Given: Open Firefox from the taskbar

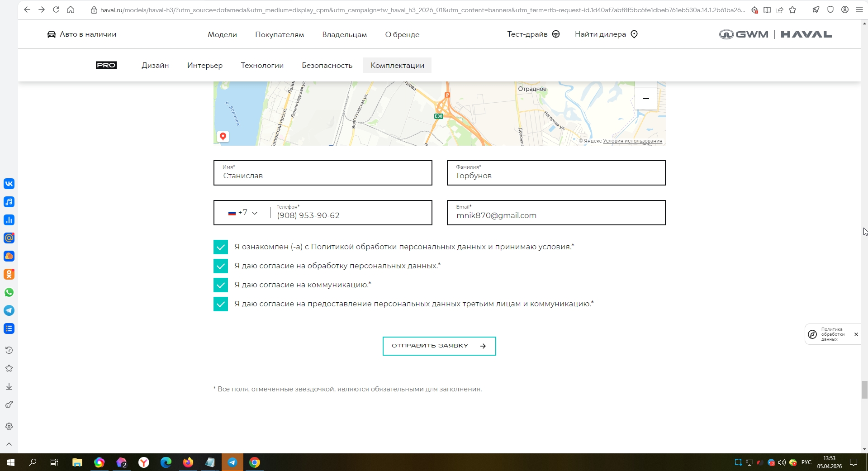Looking at the screenshot, I should click(188, 462).
